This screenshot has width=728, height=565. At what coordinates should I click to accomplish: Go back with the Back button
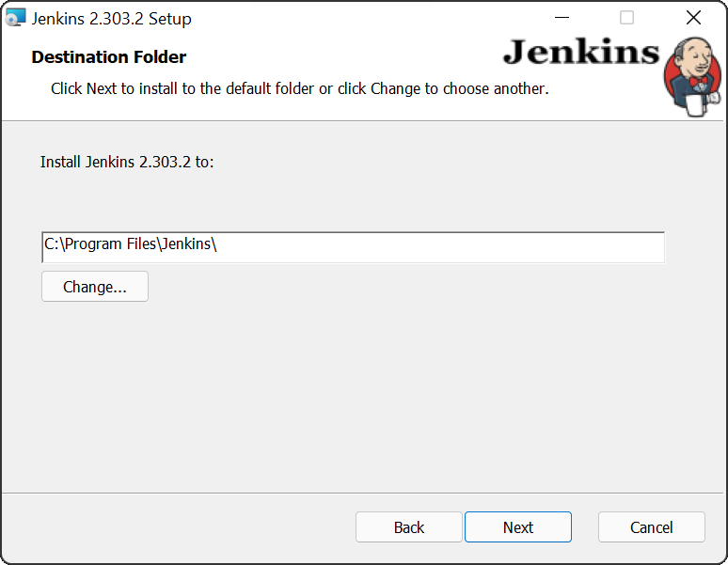coord(408,527)
